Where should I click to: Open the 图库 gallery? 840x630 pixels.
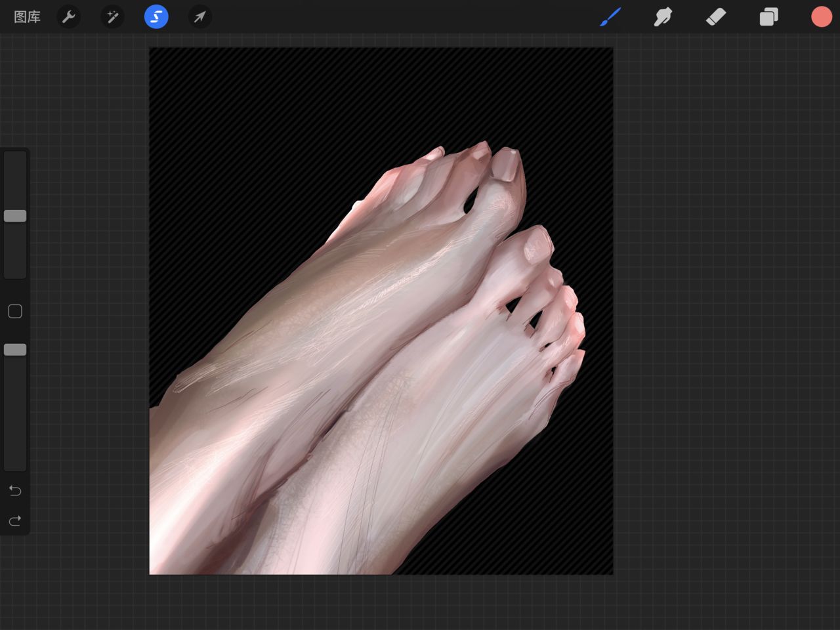[27, 17]
